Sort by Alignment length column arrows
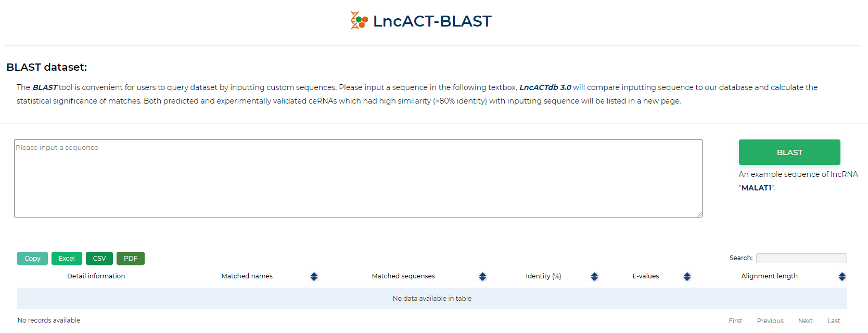Viewport: 868px width, 333px height. tap(842, 277)
